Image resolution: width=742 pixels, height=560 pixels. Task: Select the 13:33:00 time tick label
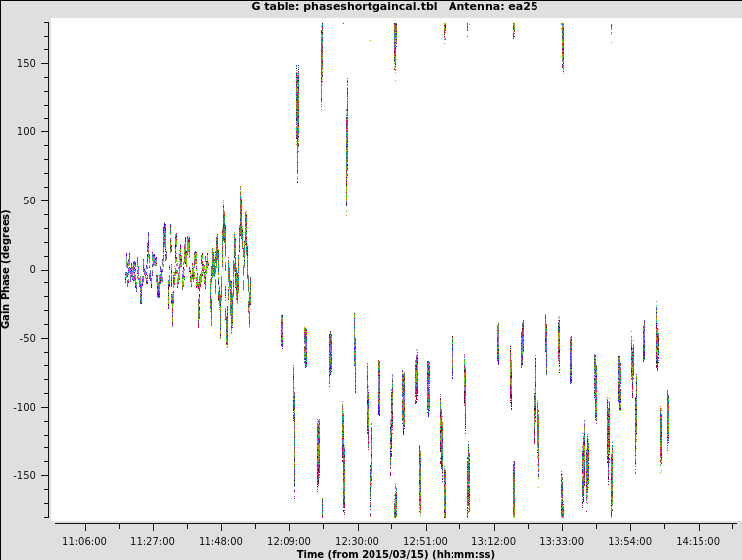(x=561, y=541)
